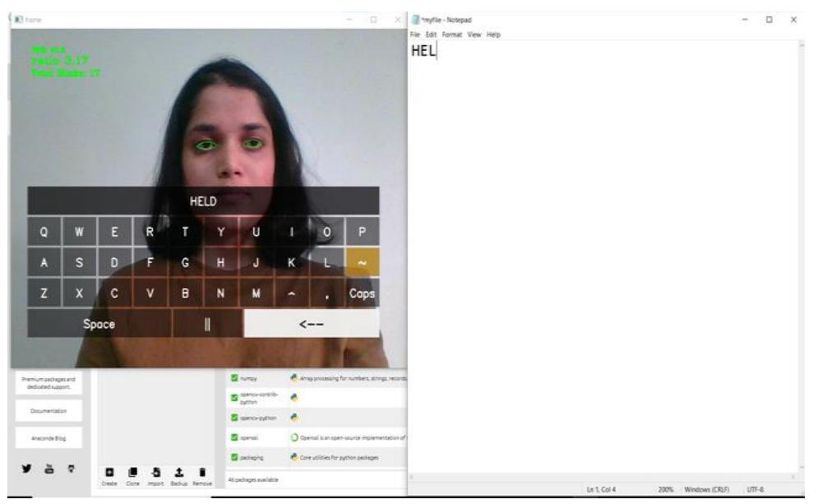Click the HELD text display bar above keyboard
The image size is (818, 504).
[203, 201]
